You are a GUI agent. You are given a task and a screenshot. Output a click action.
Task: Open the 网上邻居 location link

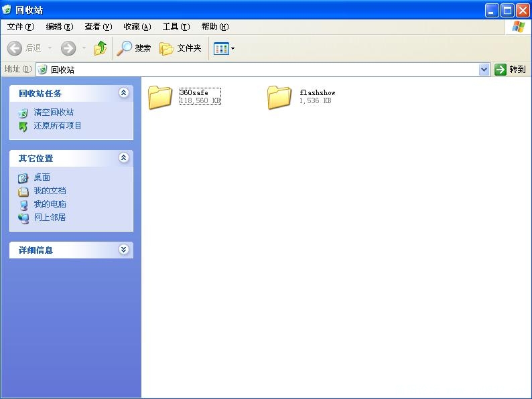(x=50, y=218)
